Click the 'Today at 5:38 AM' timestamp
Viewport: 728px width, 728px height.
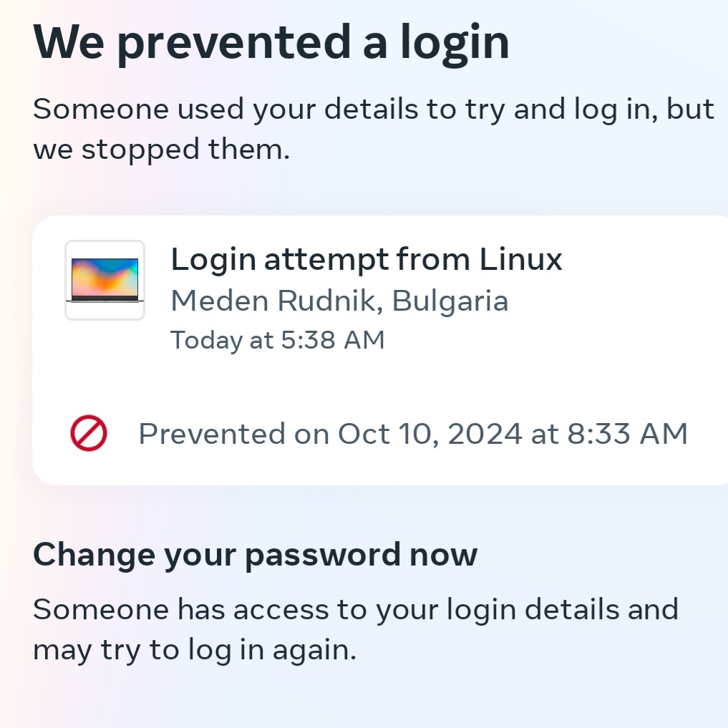click(x=278, y=340)
